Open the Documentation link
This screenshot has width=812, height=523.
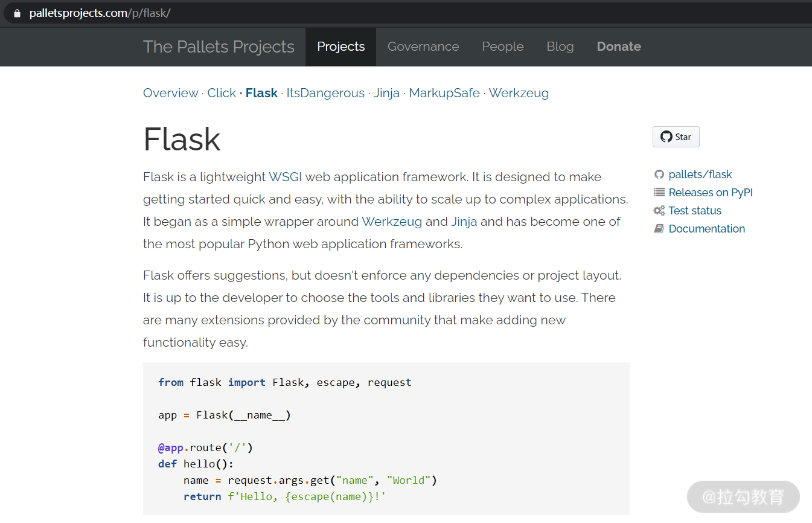[x=707, y=229]
